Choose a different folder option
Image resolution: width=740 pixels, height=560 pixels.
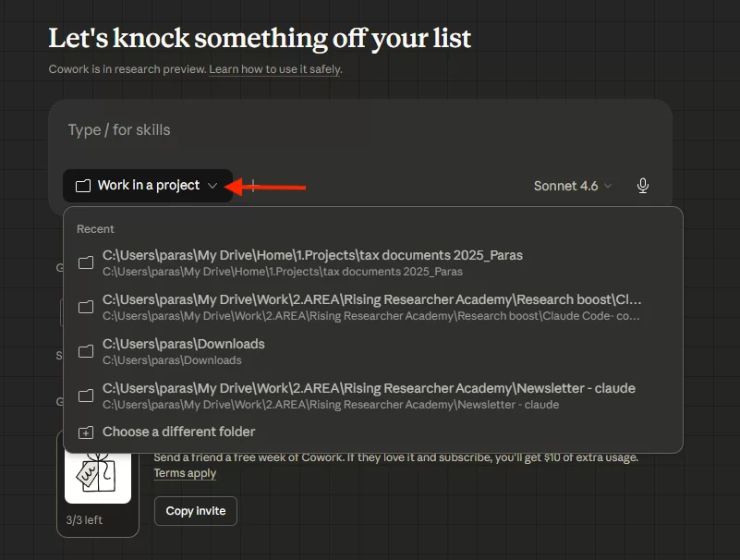[178, 432]
